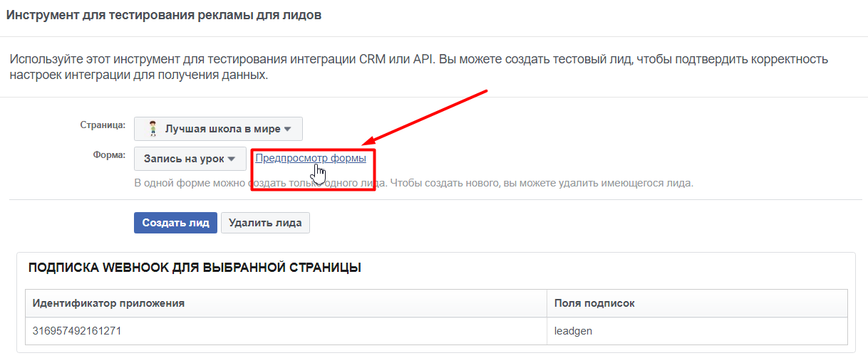Click the school page avatar icon
Viewport: 868px width, 363px height.
[x=153, y=129]
